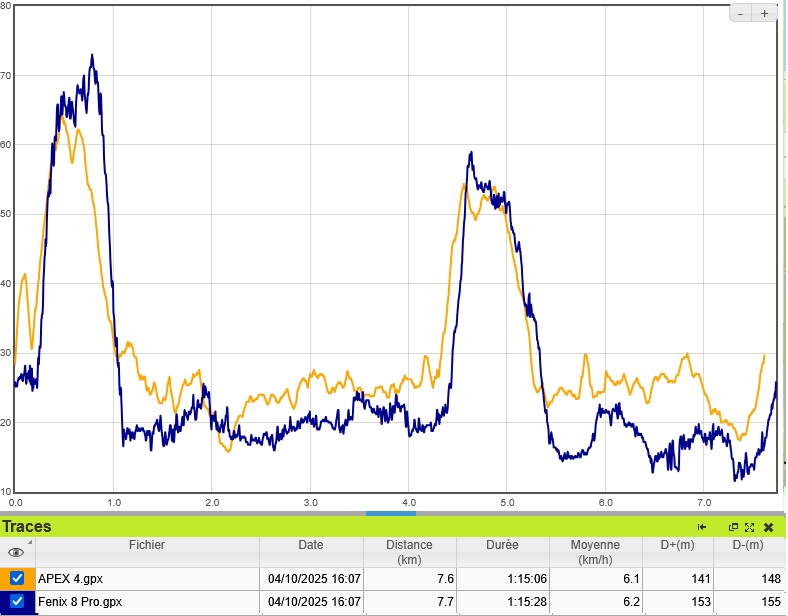Click the dark blue Fenix 8 Pro color swatch
Screen dimensions: 788x616
point(4,601)
